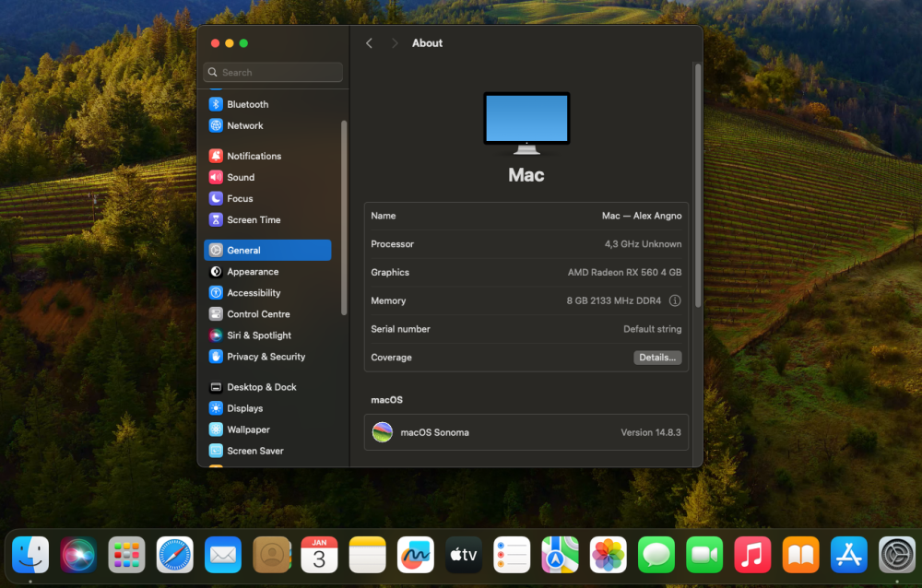
Task: Click the sidebar scrollbar
Action: pos(344,218)
